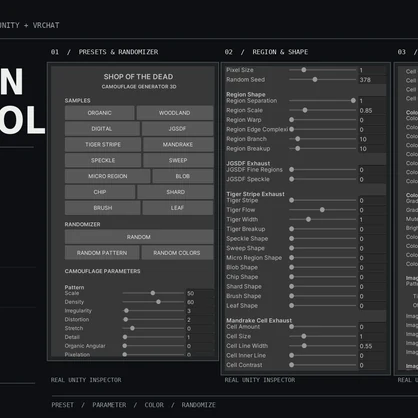Adjust the Cell Line Width slider

coord(323,346)
